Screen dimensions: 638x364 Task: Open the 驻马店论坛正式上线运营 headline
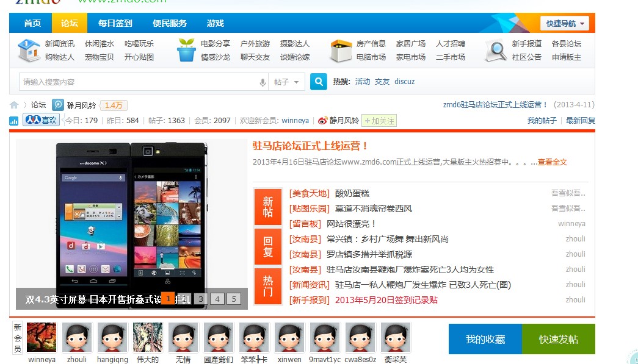pos(311,146)
